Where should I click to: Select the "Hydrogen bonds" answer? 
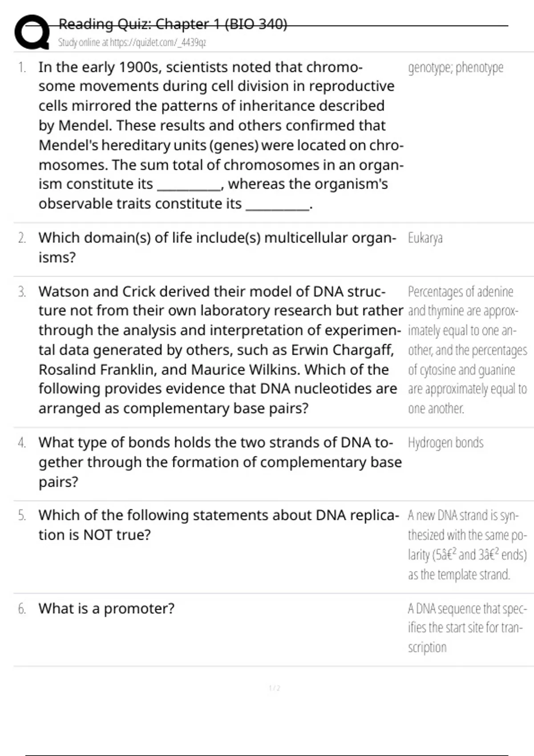point(445,443)
